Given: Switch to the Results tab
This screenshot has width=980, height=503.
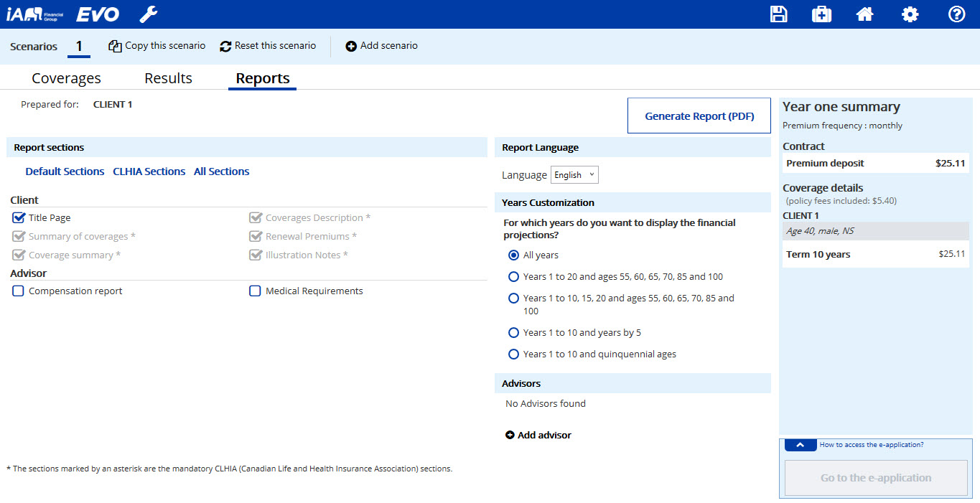Looking at the screenshot, I should tap(168, 77).
